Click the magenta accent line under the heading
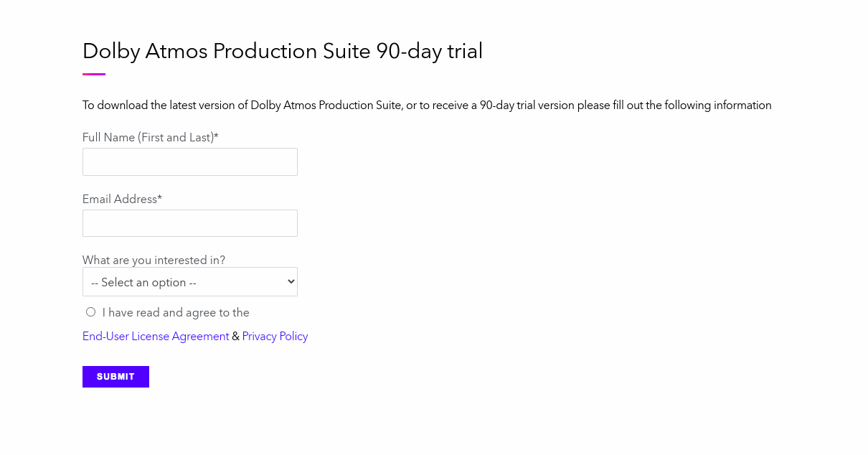This screenshot has width=868, height=455. (94, 74)
